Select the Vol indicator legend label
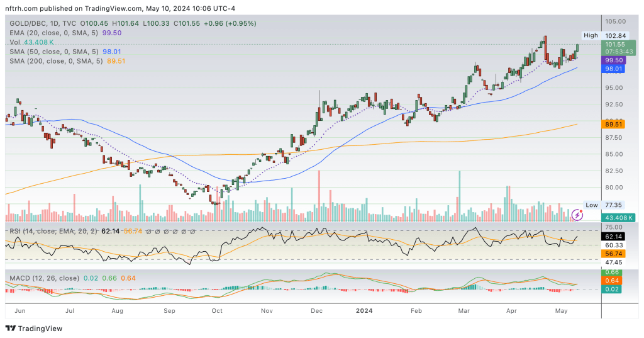 [x=16, y=42]
